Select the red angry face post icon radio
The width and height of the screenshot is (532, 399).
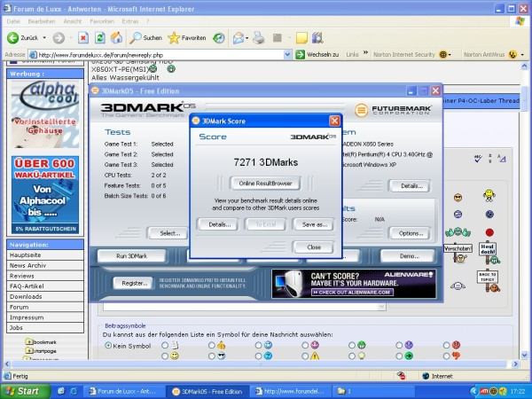tap(447, 346)
